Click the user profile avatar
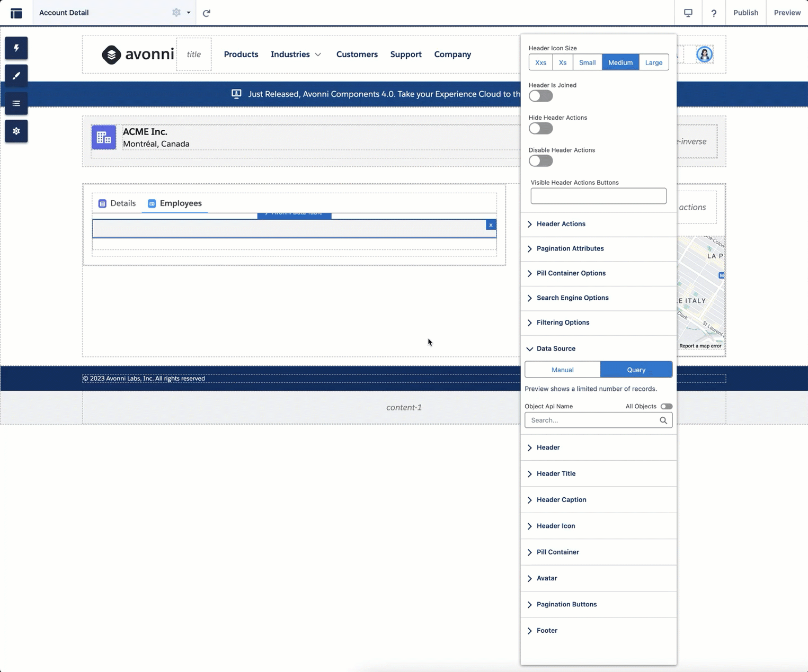Screen dimensions: 808x672 pyautogui.click(x=704, y=54)
